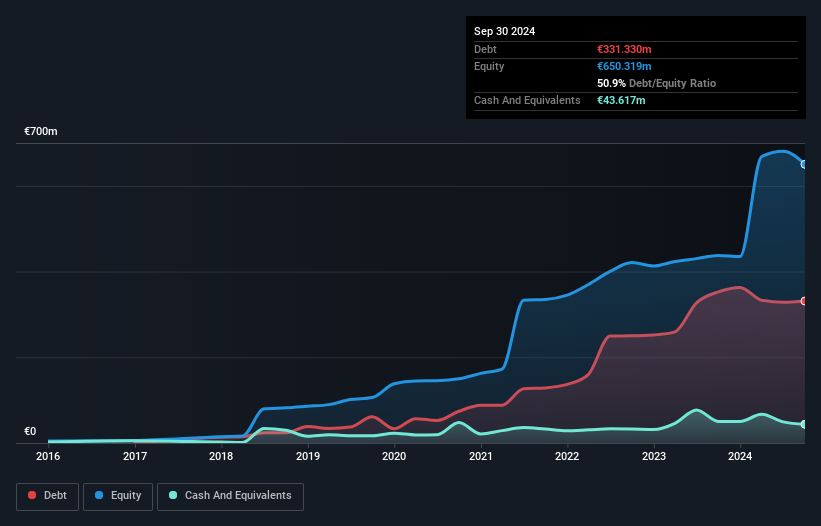Click the €650.319m equity value

[624, 66]
